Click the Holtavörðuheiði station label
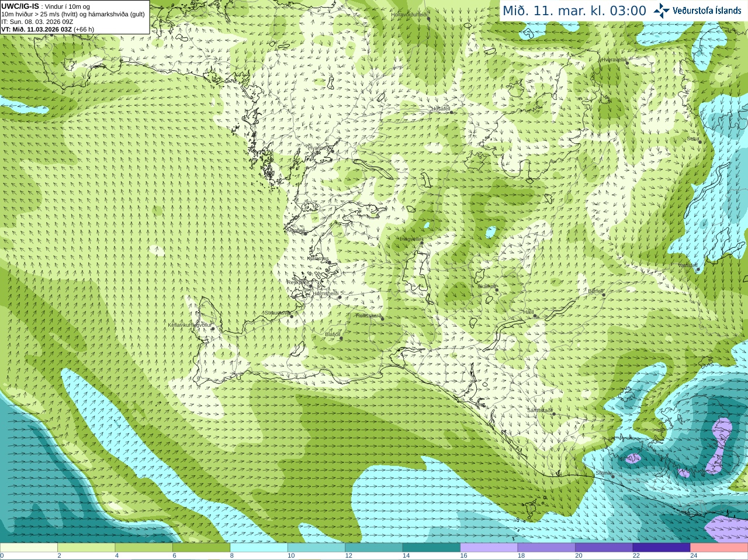748x560 pixels. click(410, 15)
